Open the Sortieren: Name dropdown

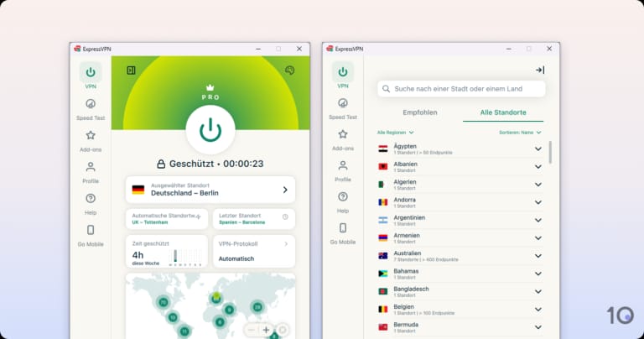point(520,133)
